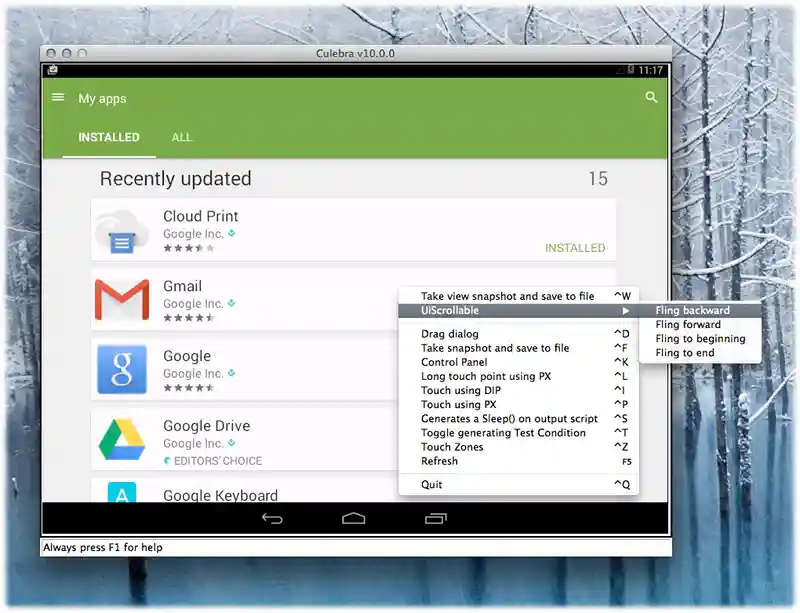Image resolution: width=800 pixels, height=613 pixels.
Task: Click the Recently updated heading
Action: click(x=176, y=179)
